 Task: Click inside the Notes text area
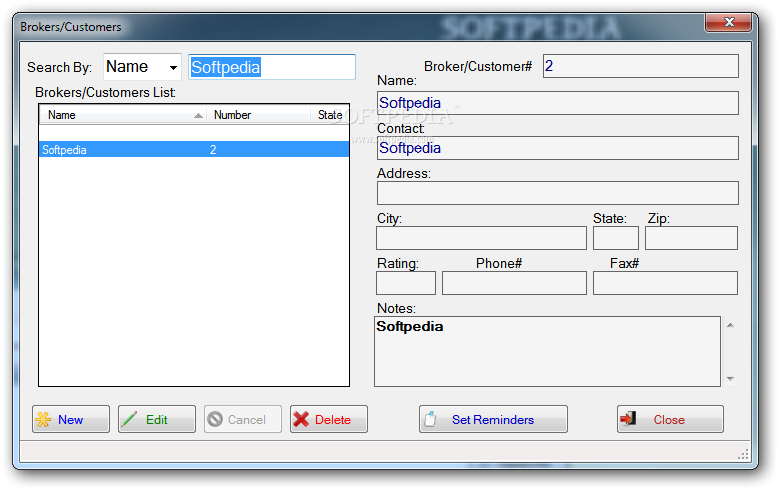point(547,351)
